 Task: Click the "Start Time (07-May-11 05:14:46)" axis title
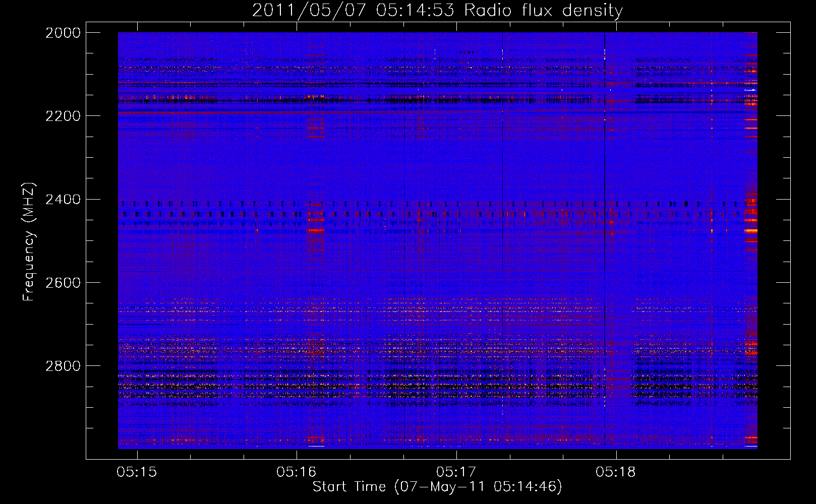click(x=437, y=487)
